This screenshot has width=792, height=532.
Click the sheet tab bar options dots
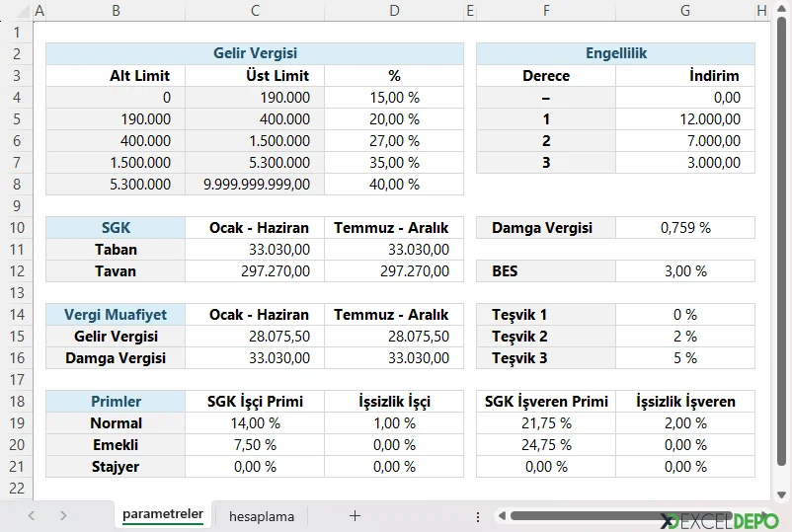tap(478, 516)
